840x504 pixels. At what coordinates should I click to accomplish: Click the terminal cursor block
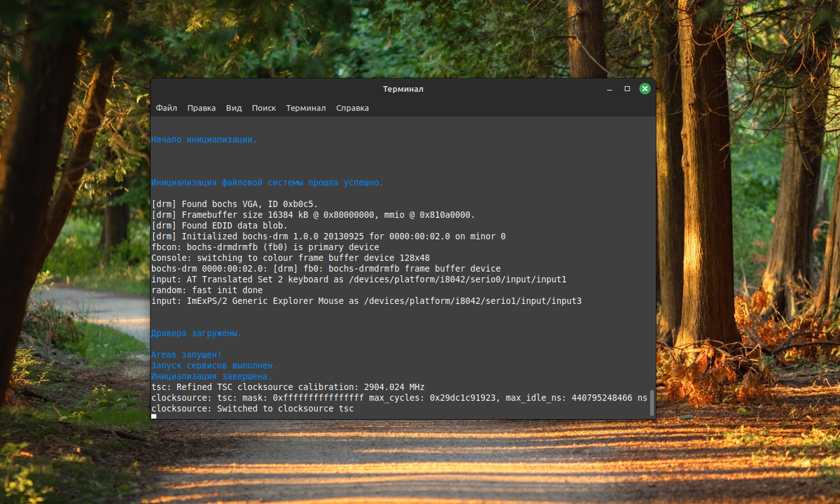point(154,416)
